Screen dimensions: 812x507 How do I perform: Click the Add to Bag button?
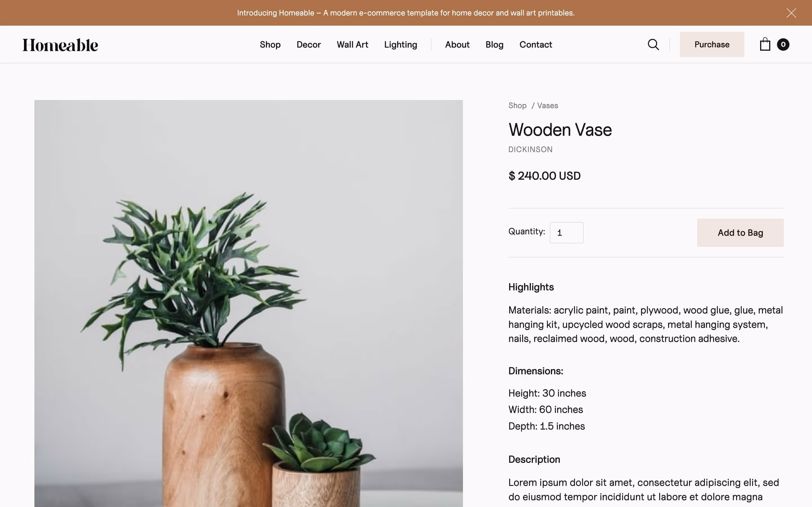point(740,233)
